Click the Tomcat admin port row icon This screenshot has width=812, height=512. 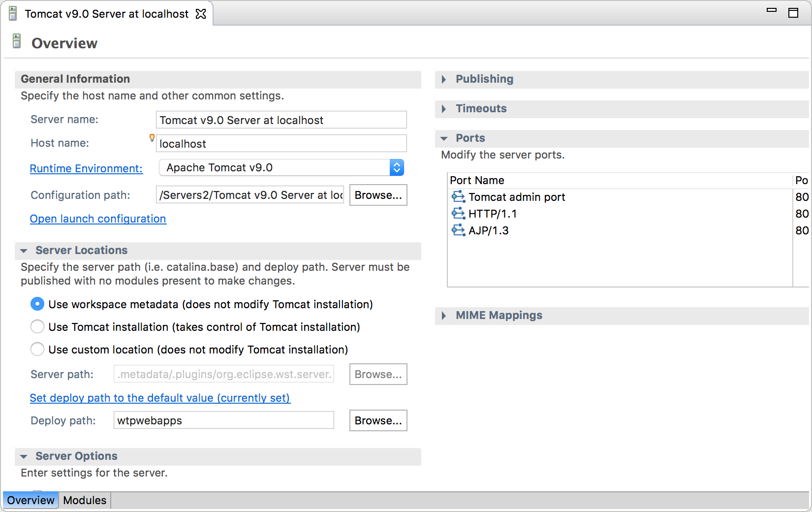click(458, 197)
